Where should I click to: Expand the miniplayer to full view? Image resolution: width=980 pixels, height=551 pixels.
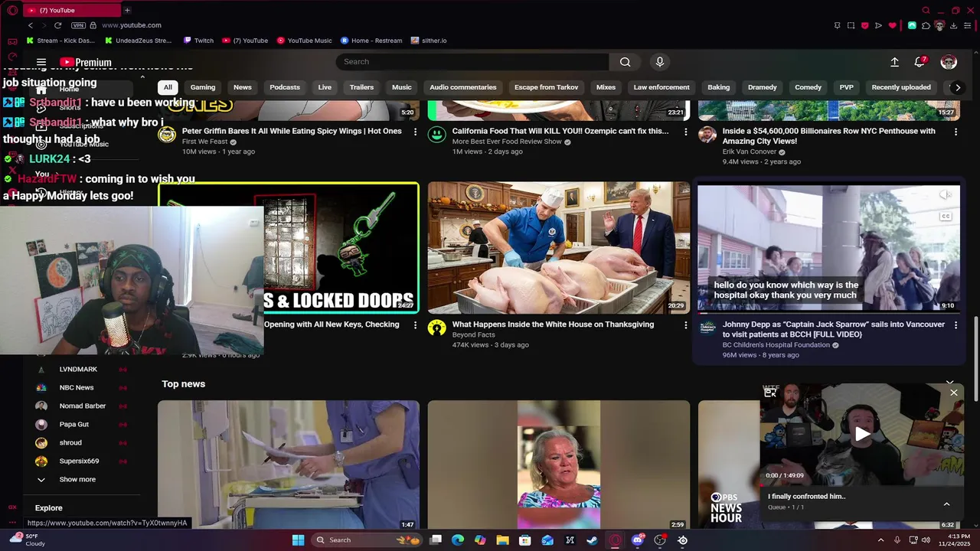click(770, 393)
